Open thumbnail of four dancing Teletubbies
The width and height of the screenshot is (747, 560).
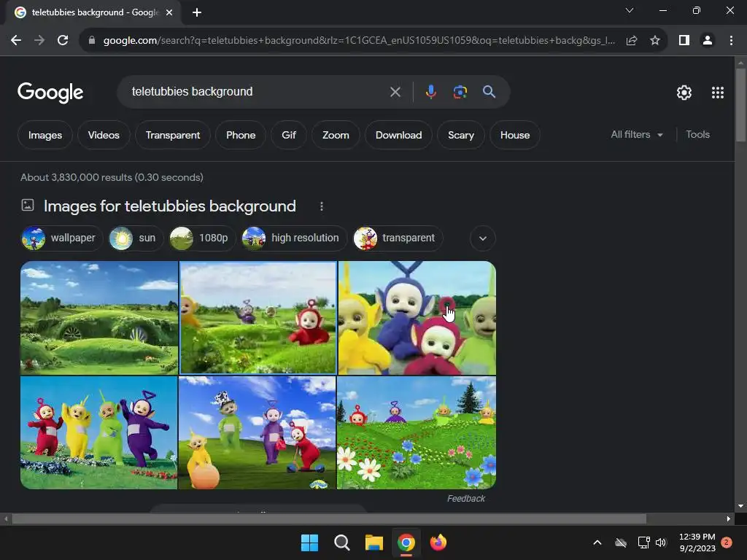coord(99,432)
